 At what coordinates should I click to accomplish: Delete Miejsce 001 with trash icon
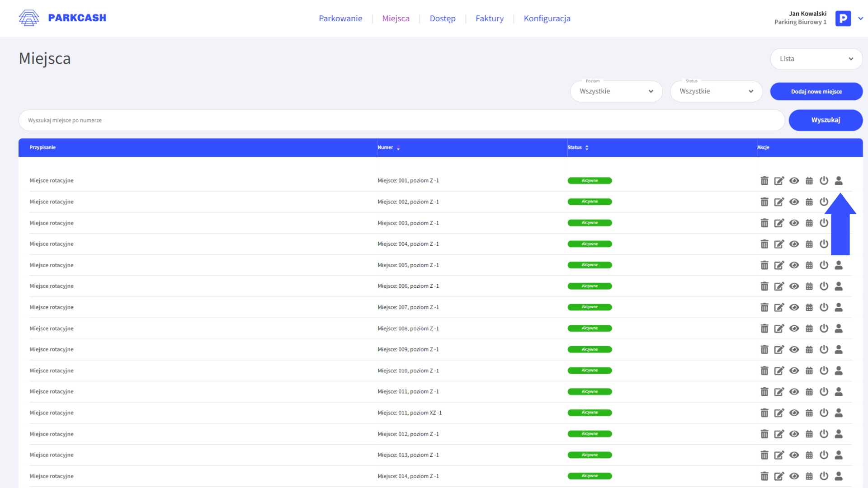tap(764, 181)
